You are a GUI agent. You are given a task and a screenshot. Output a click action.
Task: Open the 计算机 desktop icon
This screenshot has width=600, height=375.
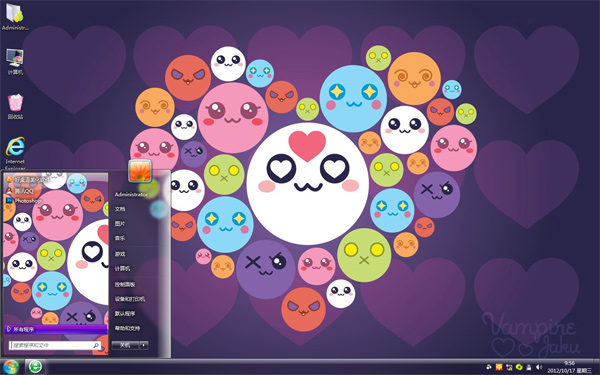(x=15, y=62)
